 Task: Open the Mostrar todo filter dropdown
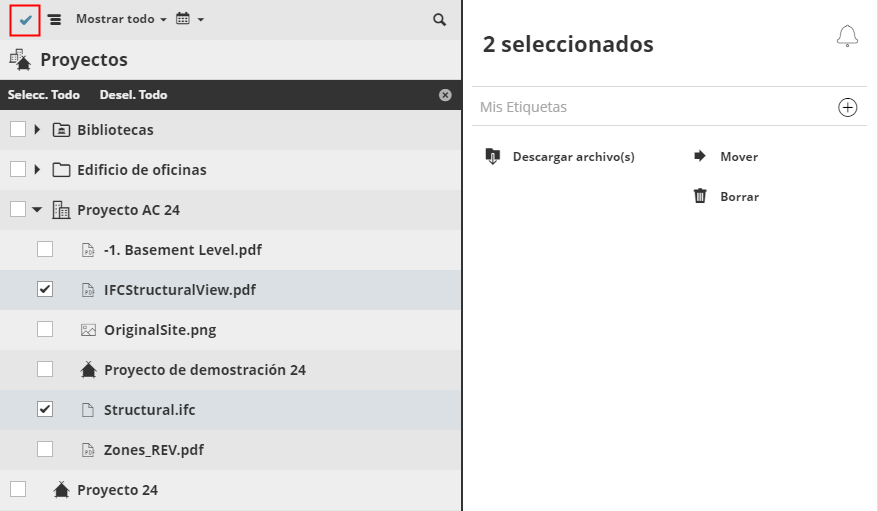click(121, 20)
